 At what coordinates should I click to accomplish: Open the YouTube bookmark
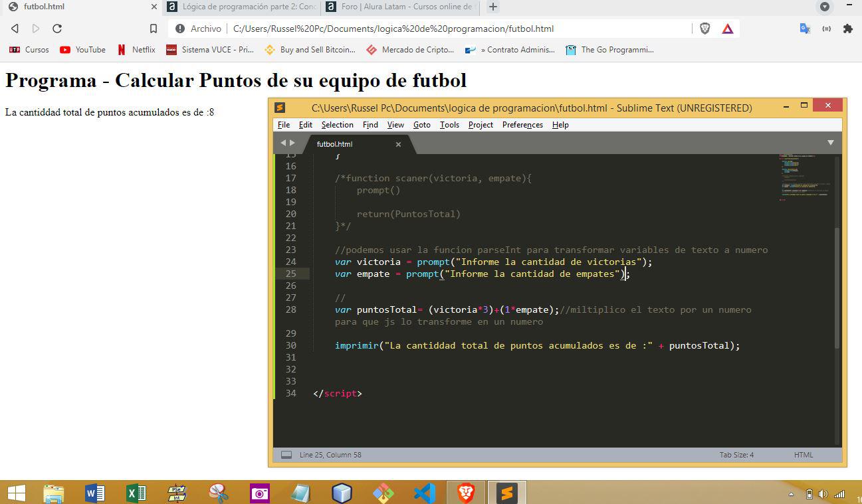[x=82, y=50]
